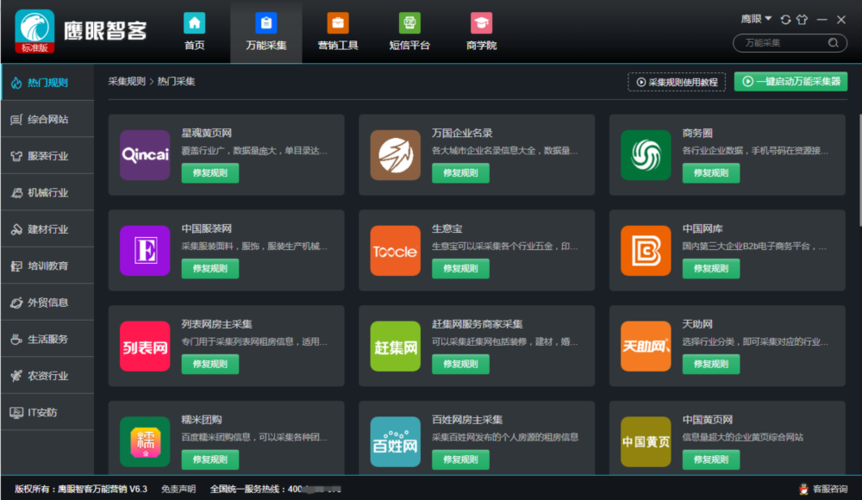The width and height of the screenshot is (862, 500).
Task: Click 修复规则 for 中国黄页网
Action: 711,460
